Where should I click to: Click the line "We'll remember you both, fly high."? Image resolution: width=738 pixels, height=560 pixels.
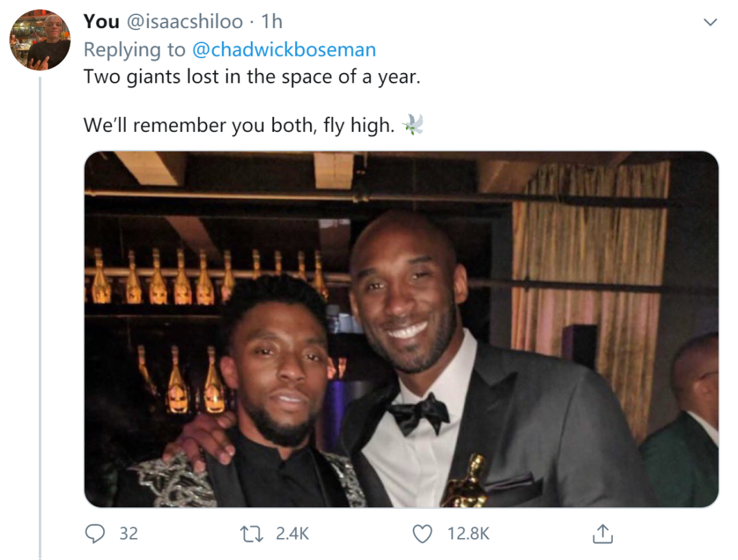click(239, 126)
